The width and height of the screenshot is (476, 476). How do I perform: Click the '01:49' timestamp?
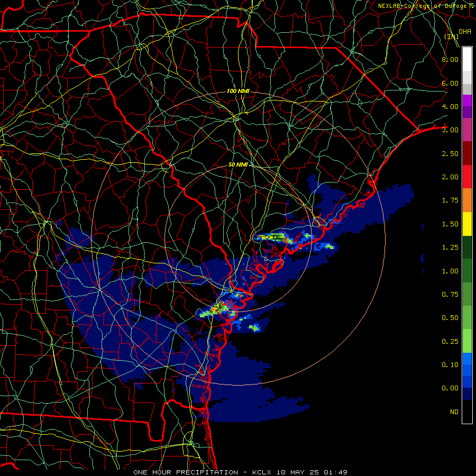click(x=335, y=472)
